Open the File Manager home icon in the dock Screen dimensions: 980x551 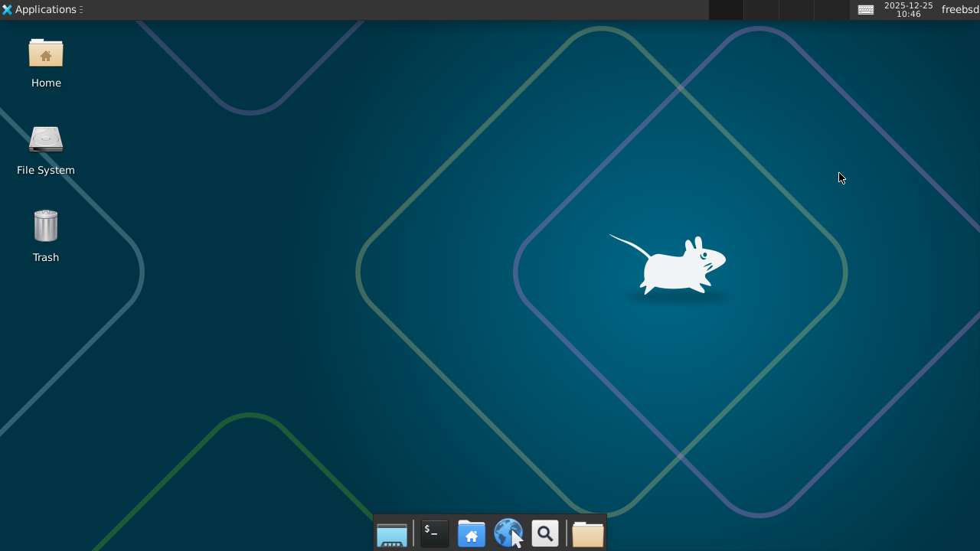[471, 533]
